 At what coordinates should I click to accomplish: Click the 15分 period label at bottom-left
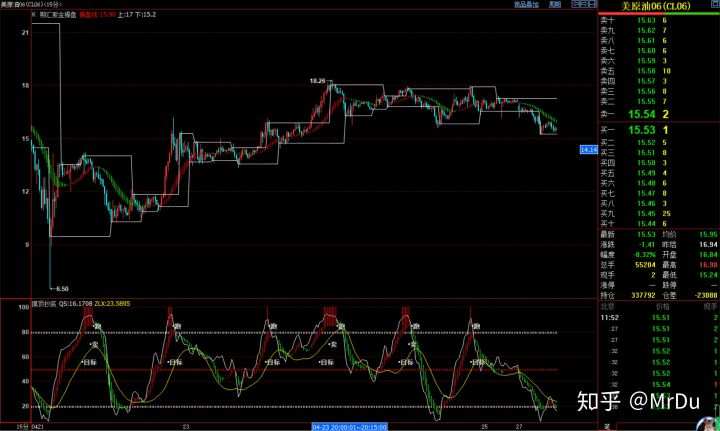(x=23, y=427)
